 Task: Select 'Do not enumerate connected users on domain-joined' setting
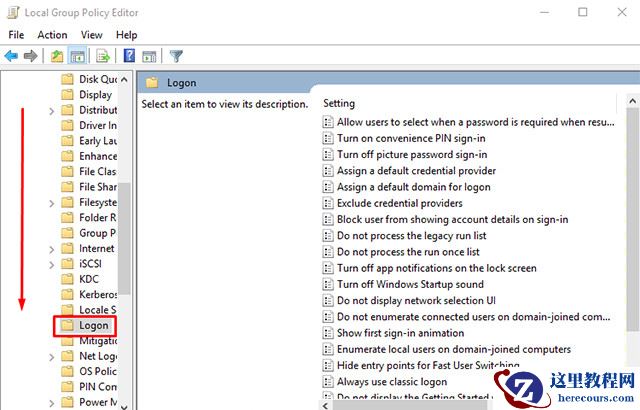coord(467,317)
